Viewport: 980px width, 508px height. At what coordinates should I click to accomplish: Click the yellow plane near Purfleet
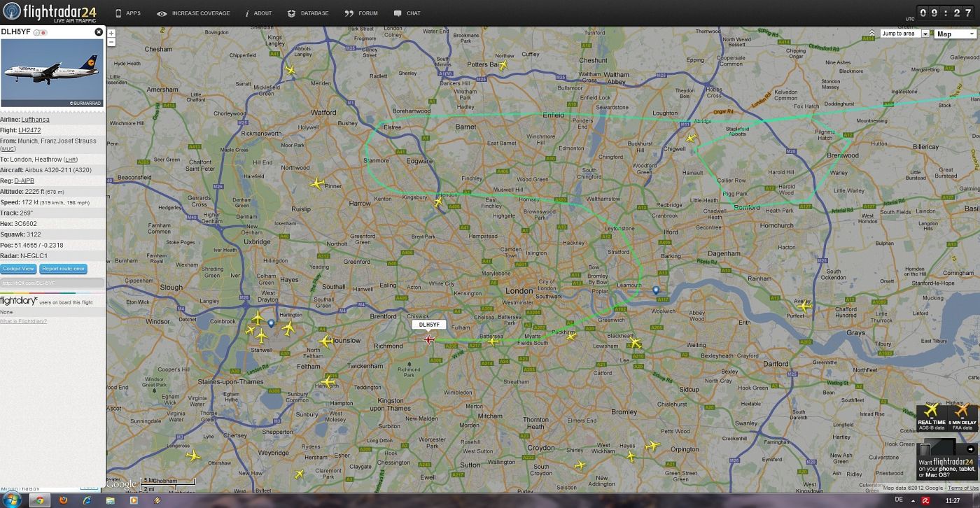(x=804, y=306)
